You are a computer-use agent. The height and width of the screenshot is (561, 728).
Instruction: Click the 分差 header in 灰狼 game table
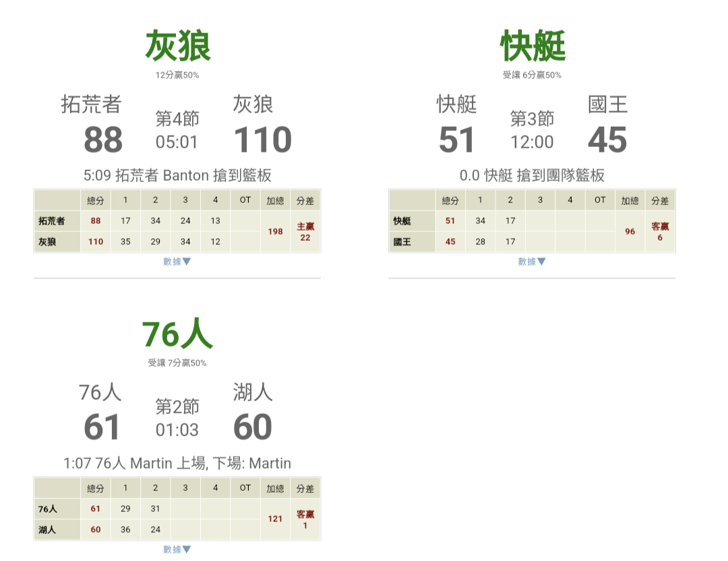coord(305,201)
